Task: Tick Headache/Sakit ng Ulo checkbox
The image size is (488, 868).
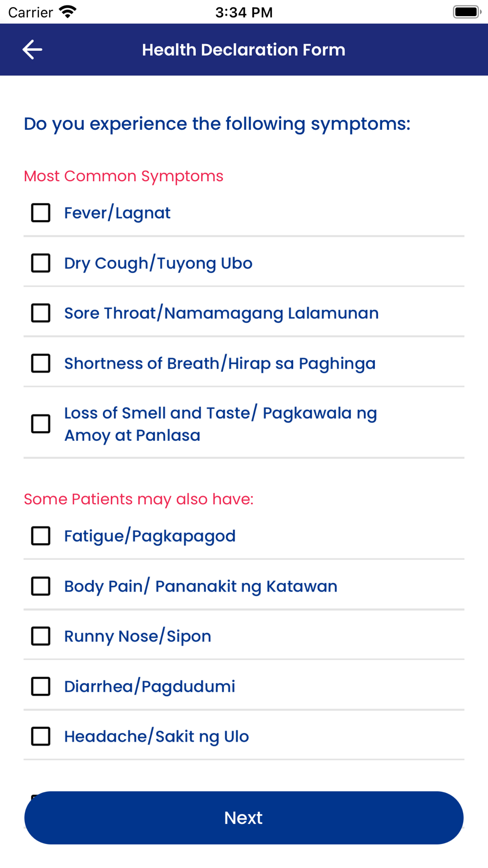Action: (x=41, y=736)
